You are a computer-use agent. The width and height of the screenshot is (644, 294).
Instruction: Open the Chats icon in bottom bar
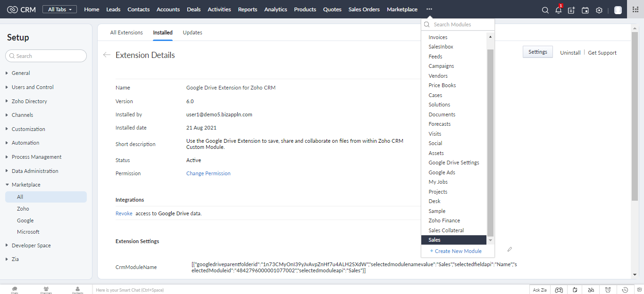[x=15, y=290]
